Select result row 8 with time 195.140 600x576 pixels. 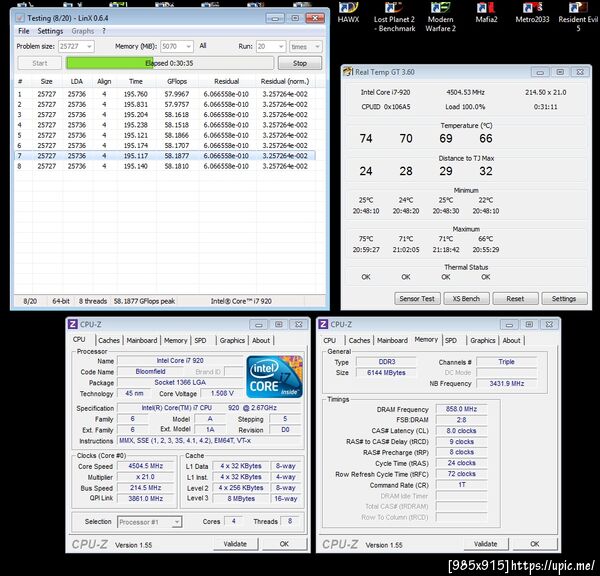[x=165, y=166]
